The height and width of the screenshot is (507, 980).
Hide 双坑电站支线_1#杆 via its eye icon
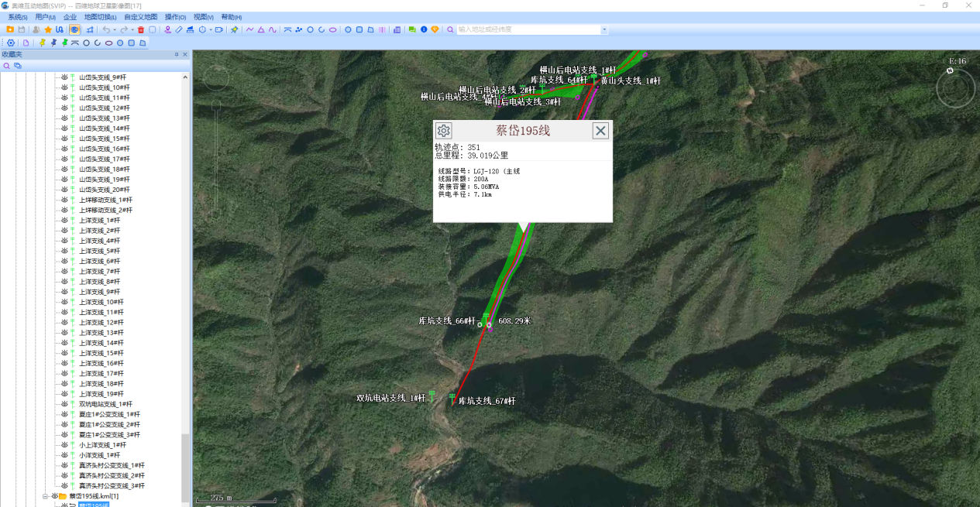[65, 404]
